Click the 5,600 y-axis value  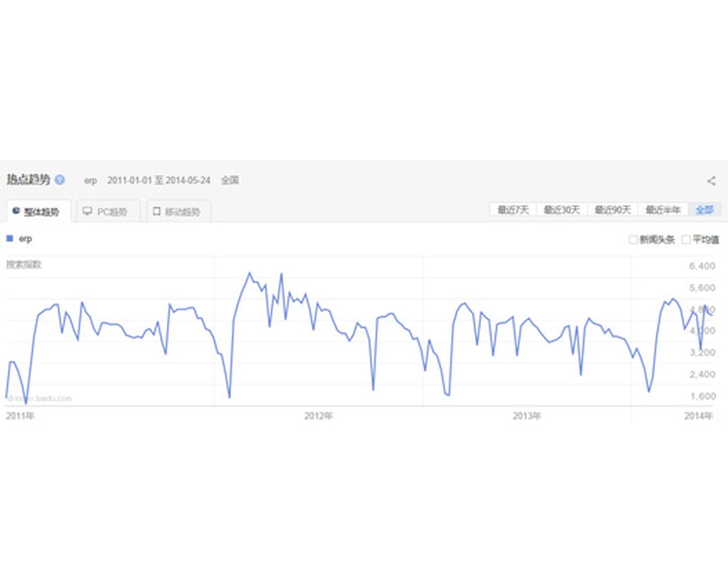tap(702, 288)
